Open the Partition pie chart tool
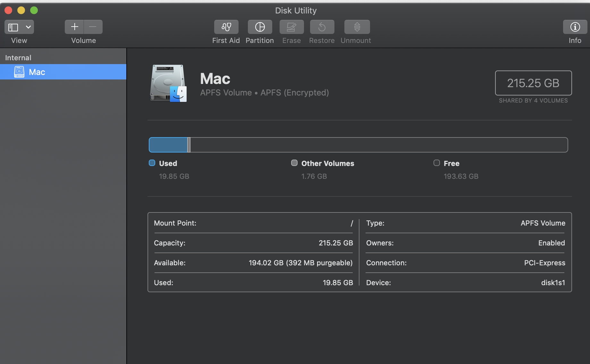This screenshot has height=364, width=590. pos(260,27)
